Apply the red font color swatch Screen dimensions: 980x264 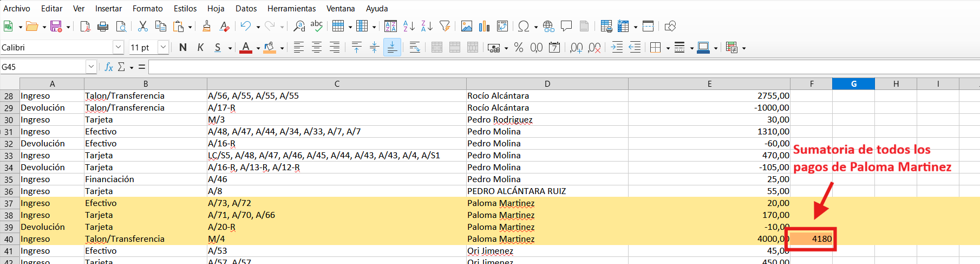[x=246, y=48]
